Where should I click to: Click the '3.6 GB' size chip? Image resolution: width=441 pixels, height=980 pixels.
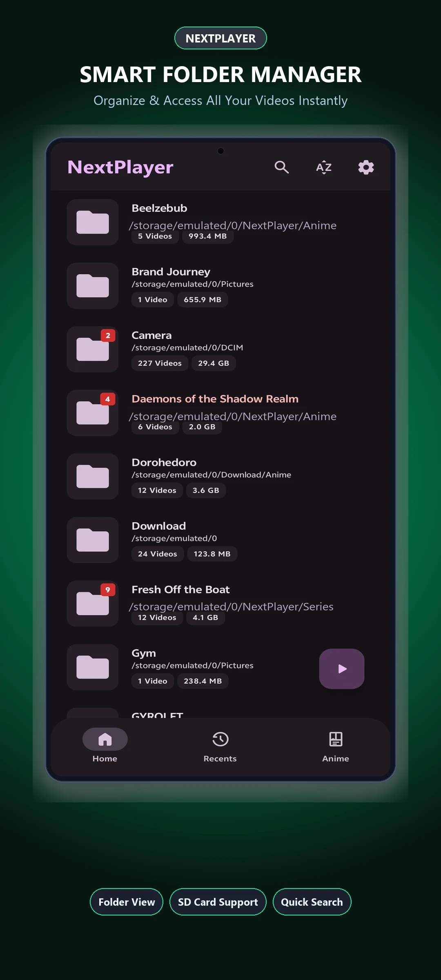pos(206,490)
